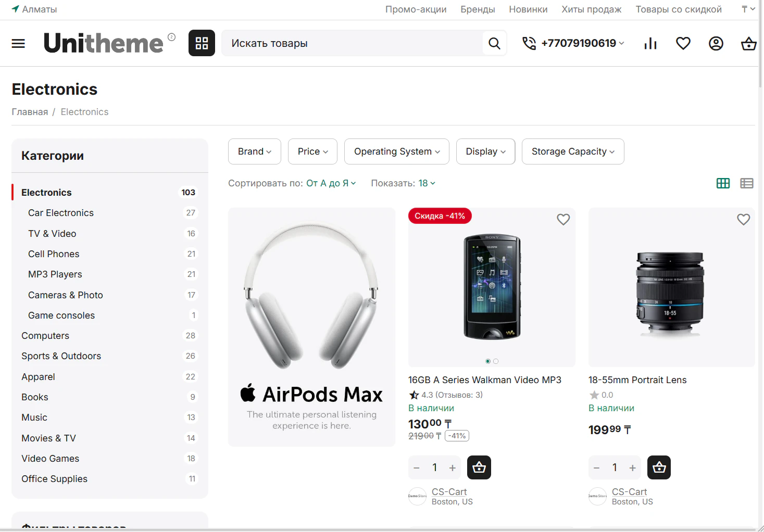This screenshot has width=764, height=532.
Task: Open the currency selector ₸
Action: (748, 9)
